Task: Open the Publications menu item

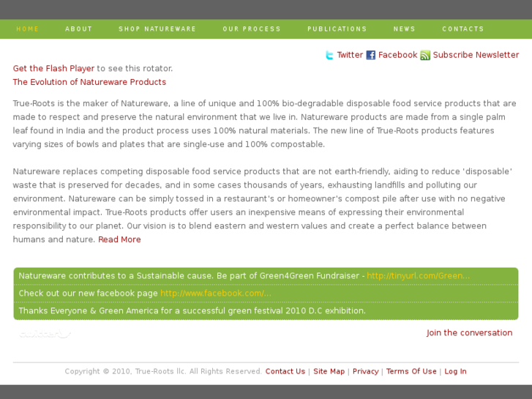Action: point(337,29)
